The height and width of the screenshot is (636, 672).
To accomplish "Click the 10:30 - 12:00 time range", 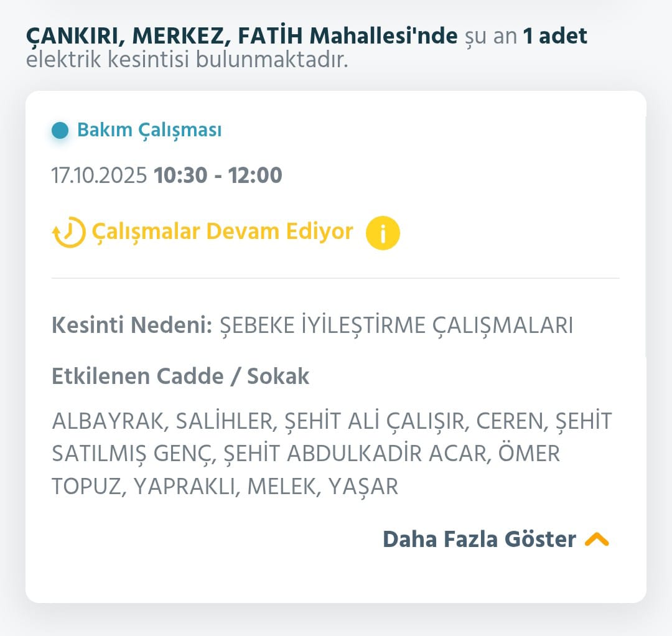I will point(218,175).
